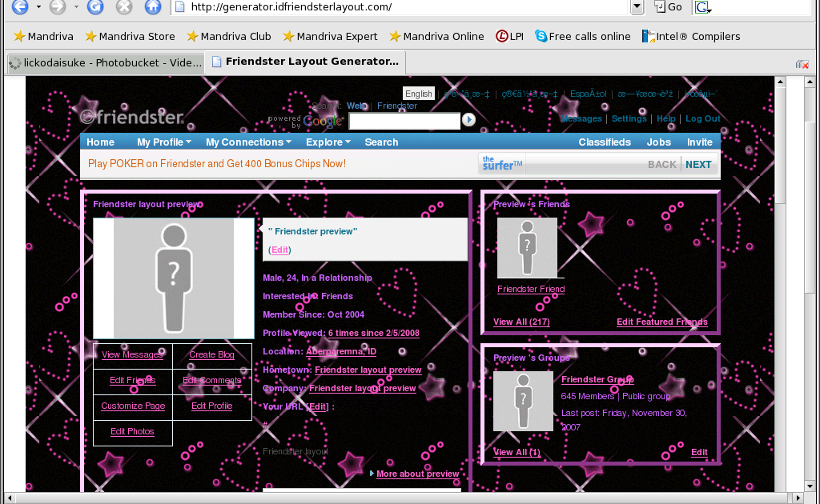This screenshot has height=504, width=820.
Task: Open Edit Friends link
Action: pos(133,380)
